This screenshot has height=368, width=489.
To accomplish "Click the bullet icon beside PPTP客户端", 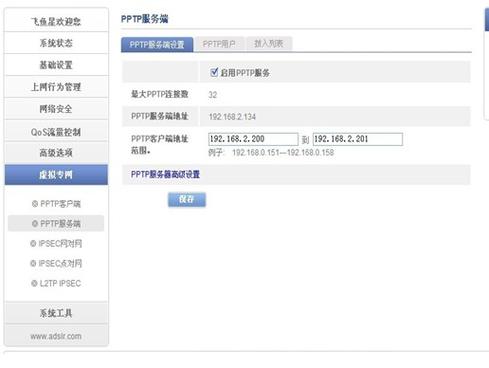I will point(35,204).
